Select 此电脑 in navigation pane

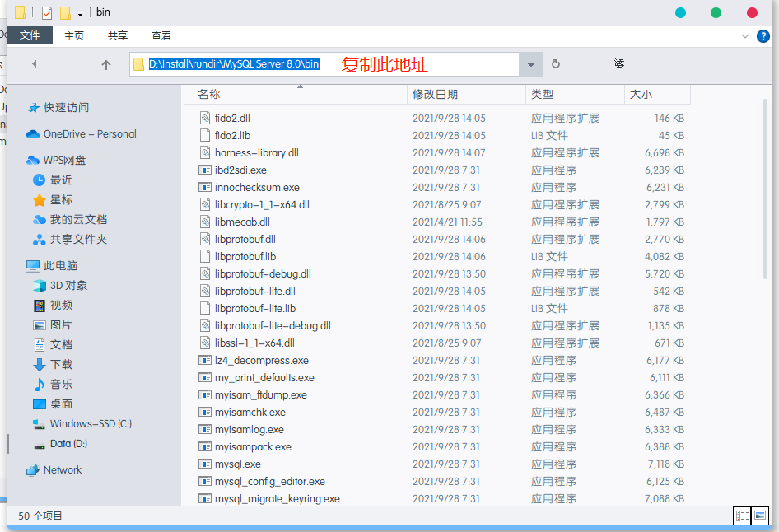(52, 266)
